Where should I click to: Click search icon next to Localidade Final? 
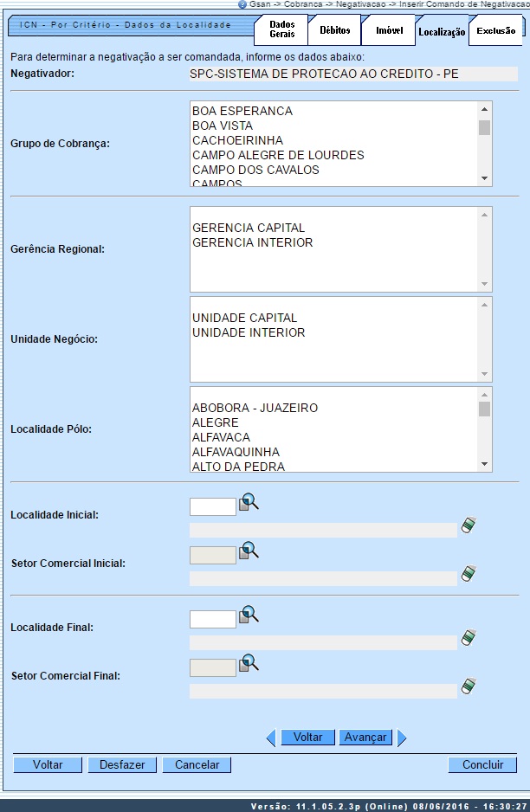(249, 616)
